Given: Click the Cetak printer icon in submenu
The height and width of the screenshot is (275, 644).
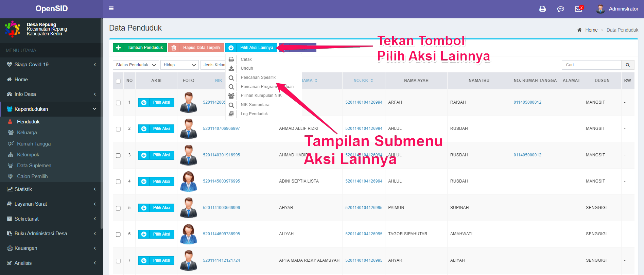Looking at the screenshot, I should point(231,59).
